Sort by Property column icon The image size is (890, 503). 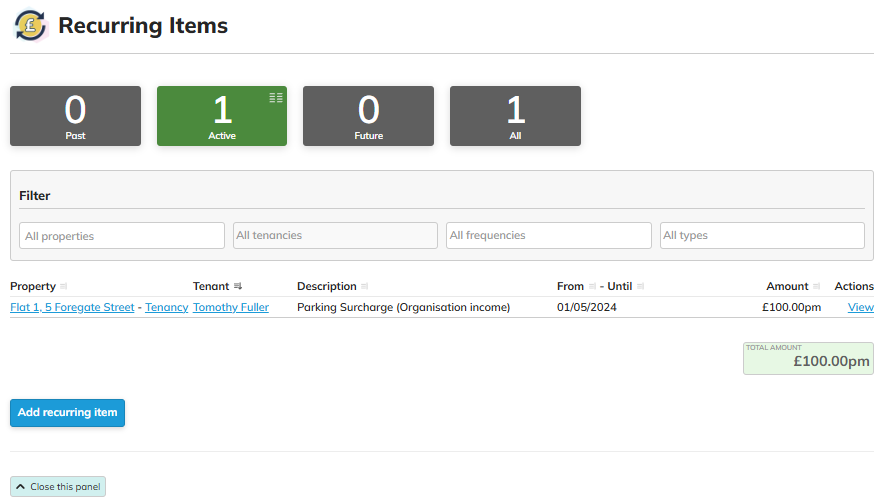[x=64, y=287]
